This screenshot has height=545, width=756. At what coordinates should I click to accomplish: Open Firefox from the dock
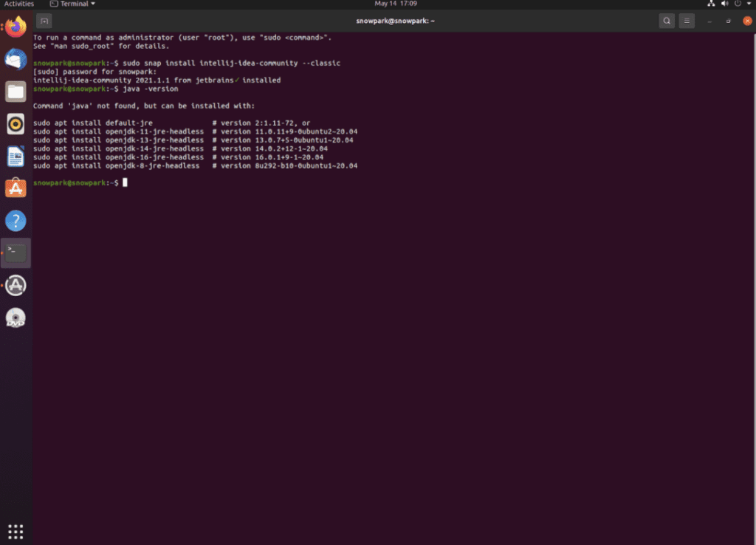pos(16,27)
